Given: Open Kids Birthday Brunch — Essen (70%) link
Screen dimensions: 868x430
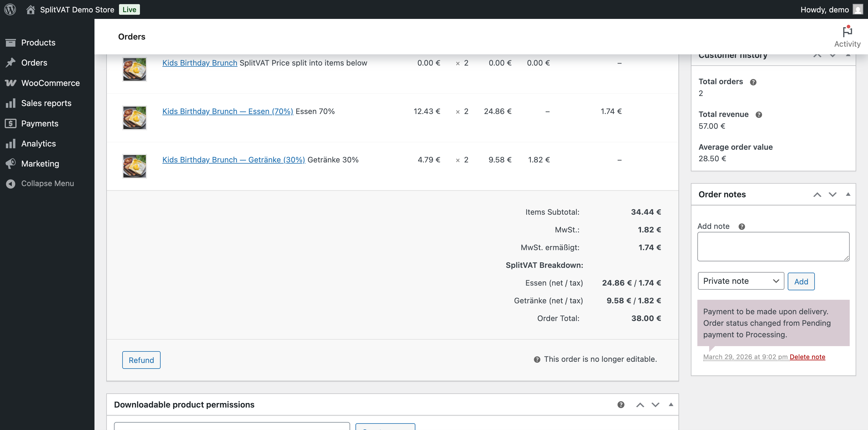Looking at the screenshot, I should [227, 111].
